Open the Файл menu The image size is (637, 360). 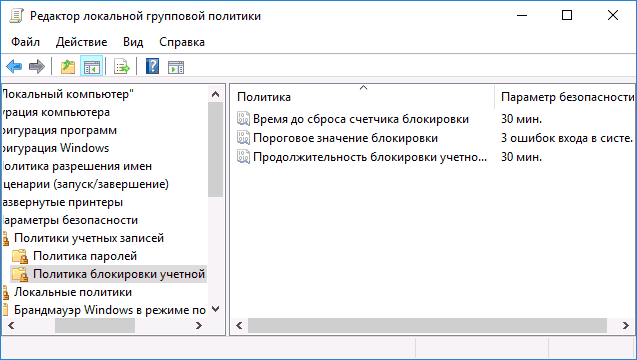pos(25,42)
